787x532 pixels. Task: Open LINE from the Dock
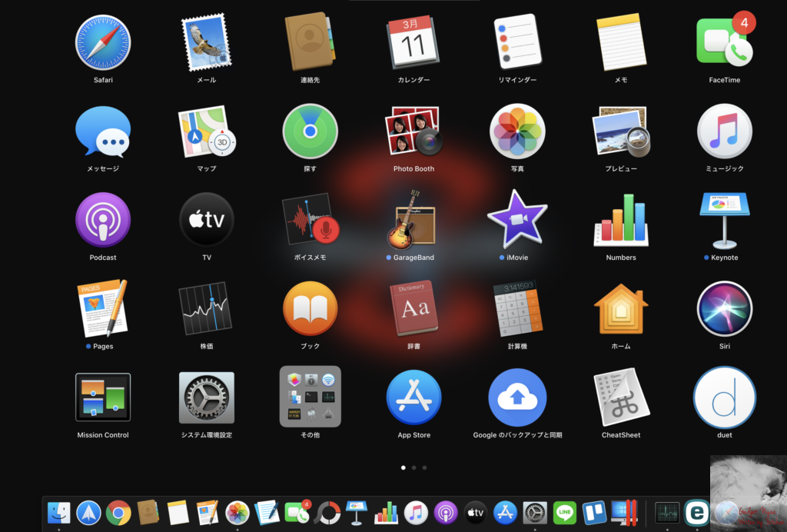(x=564, y=513)
